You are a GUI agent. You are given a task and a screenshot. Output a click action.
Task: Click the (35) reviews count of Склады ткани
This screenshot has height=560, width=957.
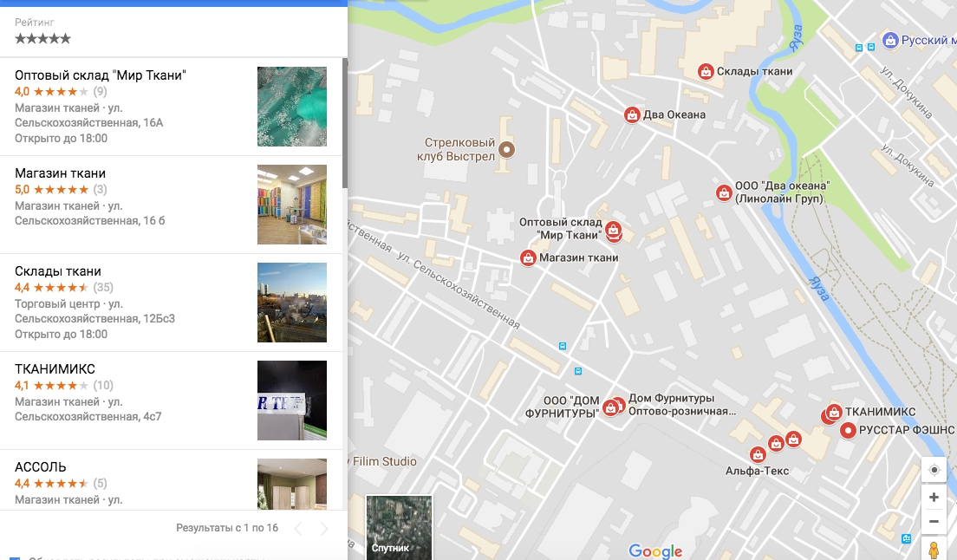(x=103, y=287)
